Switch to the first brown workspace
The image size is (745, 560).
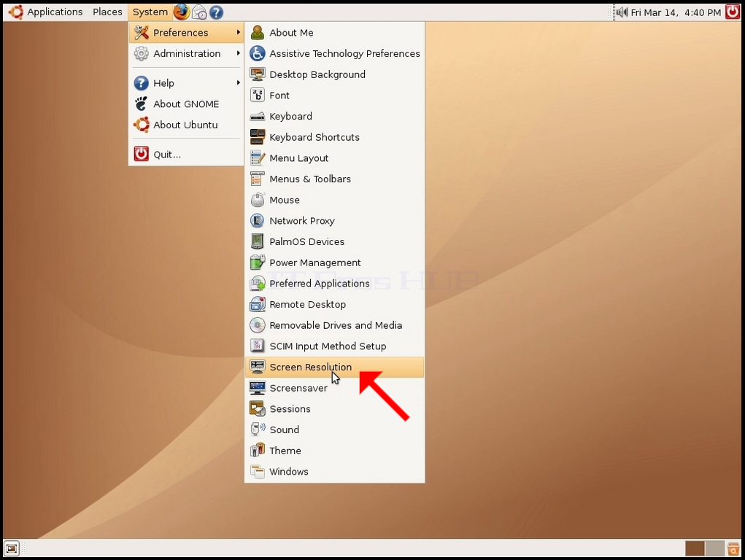tap(695, 548)
